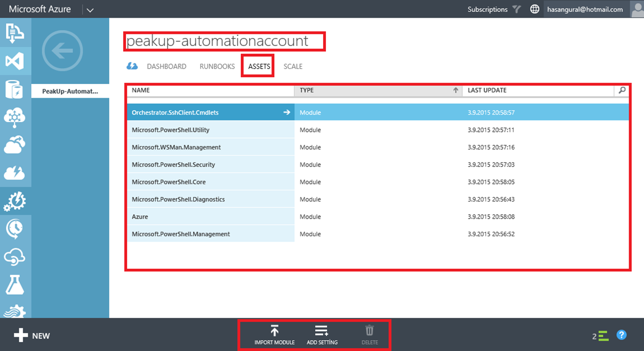This screenshot has height=351, width=644.
Task: Click the Subscriptions filter funnel icon
Action: (x=517, y=9)
